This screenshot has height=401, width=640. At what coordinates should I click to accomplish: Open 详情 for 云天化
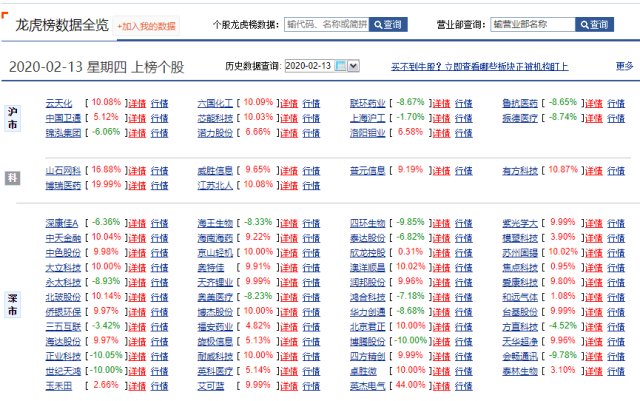point(137,103)
